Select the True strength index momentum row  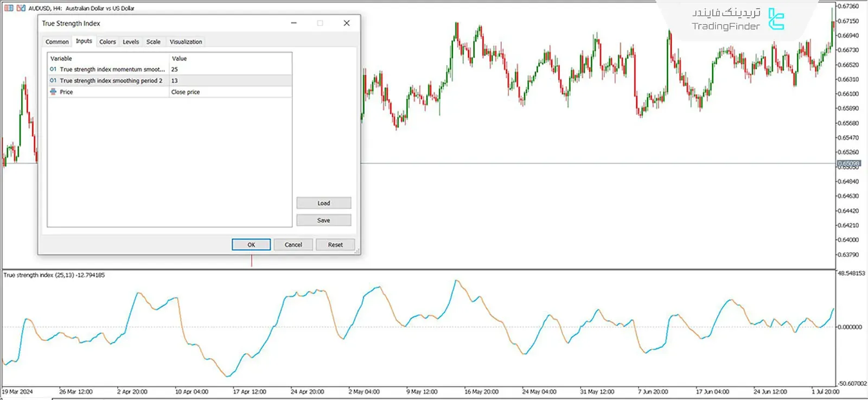(x=170, y=69)
